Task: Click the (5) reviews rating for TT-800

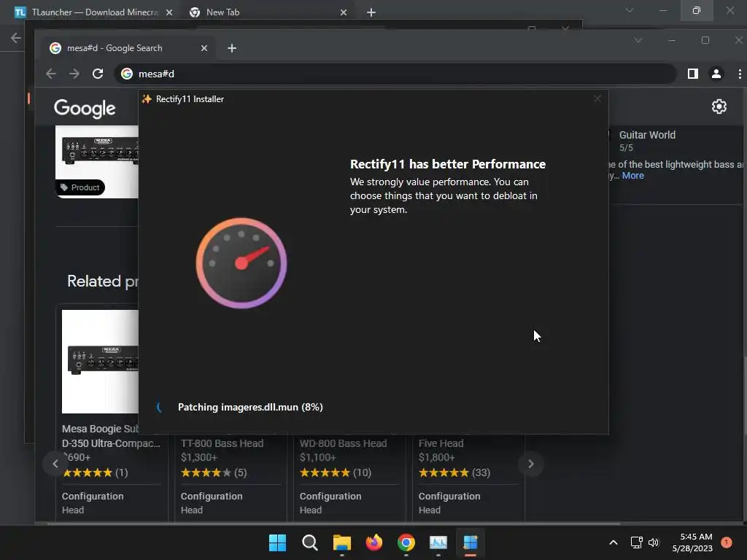Action: tap(214, 472)
